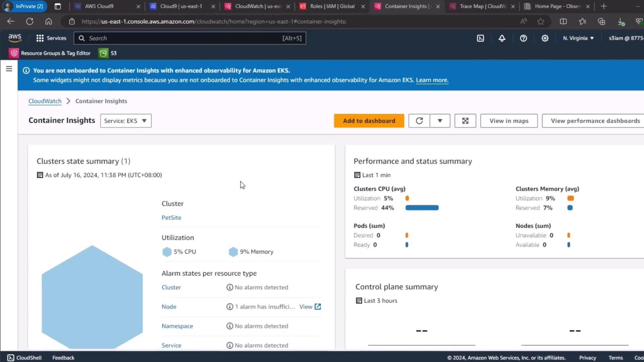
Task: Refresh the Container Insights dashboard
Action: point(419,121)
